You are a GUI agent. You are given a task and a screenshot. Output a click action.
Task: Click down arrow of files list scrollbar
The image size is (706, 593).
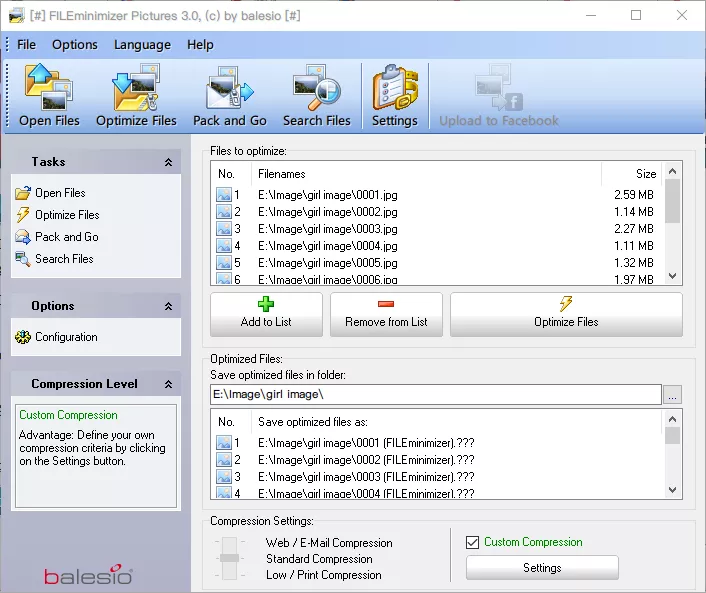pyautogui.click(x=673, y=276)
